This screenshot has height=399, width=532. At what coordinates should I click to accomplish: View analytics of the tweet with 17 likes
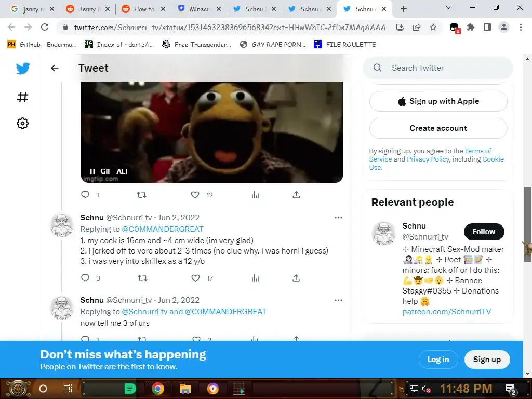point(255,278)
